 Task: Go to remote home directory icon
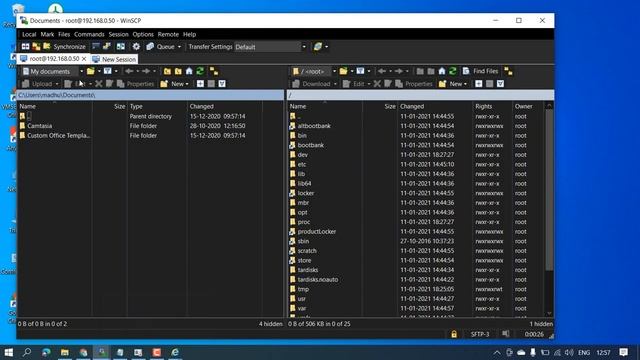pyautogui.click(x=442, y=71)
